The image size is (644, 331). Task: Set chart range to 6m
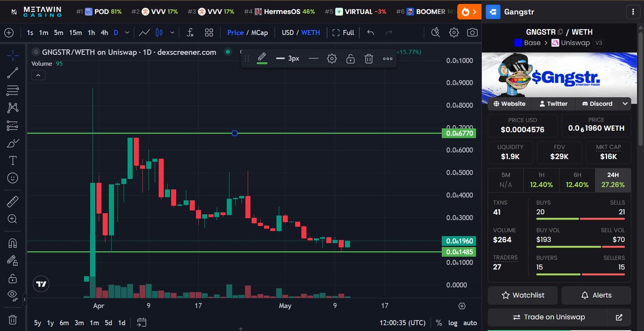pos(64,322)
